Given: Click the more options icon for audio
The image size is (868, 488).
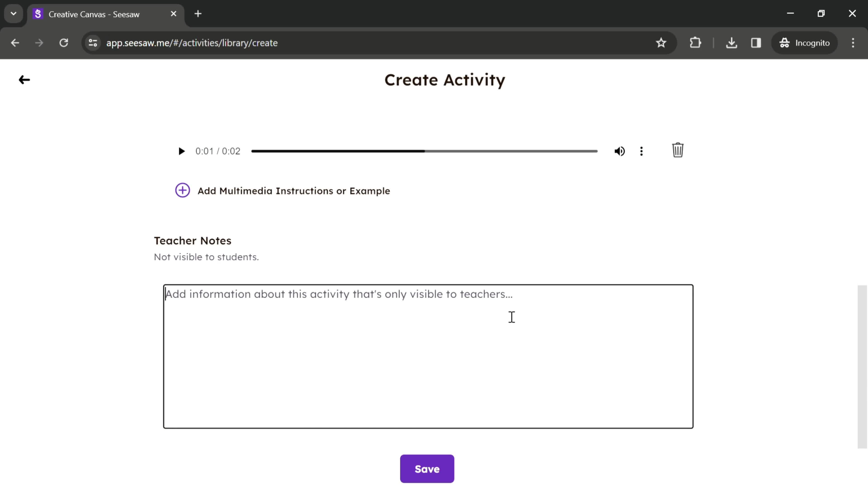Looking at the screenshot, I should point(642,151).
